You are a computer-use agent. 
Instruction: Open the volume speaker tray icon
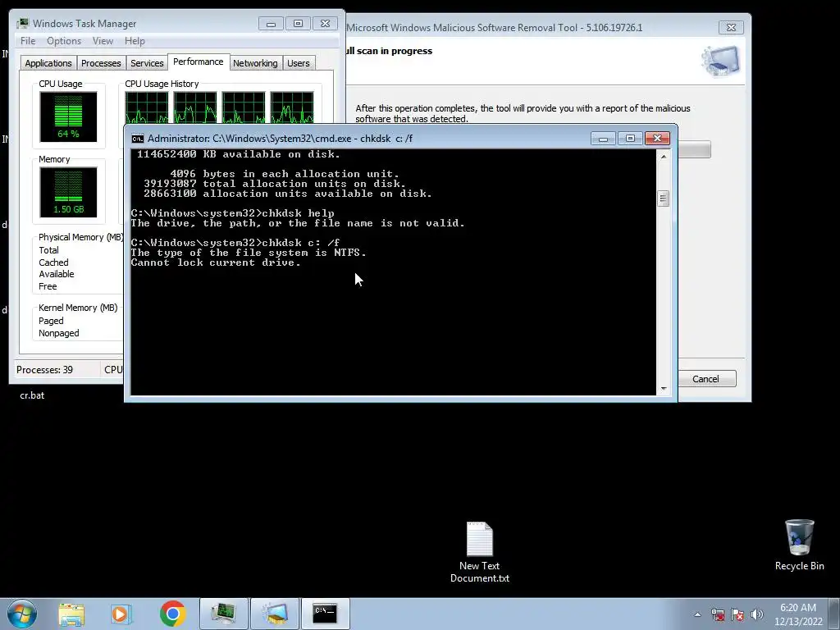(x=757, y=614)
